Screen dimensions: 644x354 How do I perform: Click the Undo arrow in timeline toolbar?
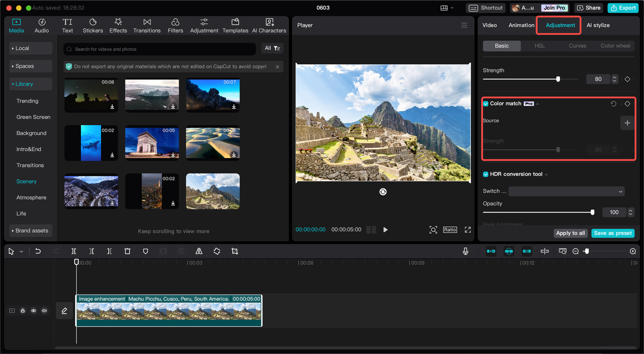[x=38, y=251]
